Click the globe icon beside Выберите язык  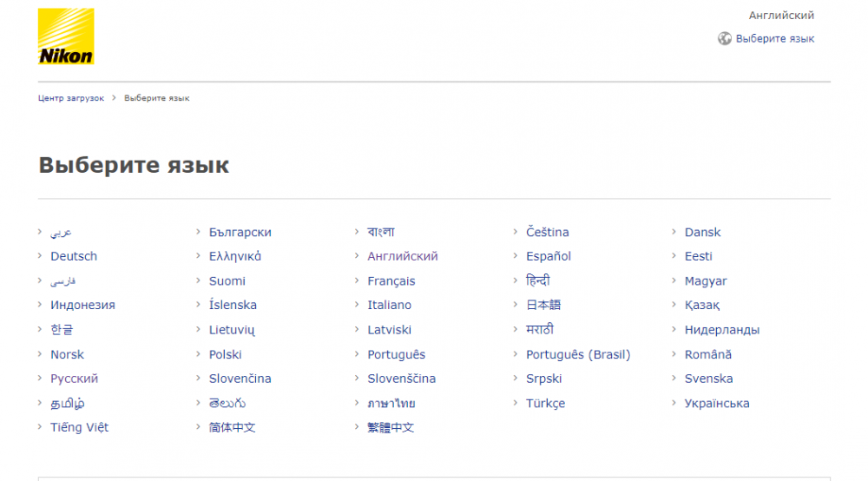coord(725,38)
